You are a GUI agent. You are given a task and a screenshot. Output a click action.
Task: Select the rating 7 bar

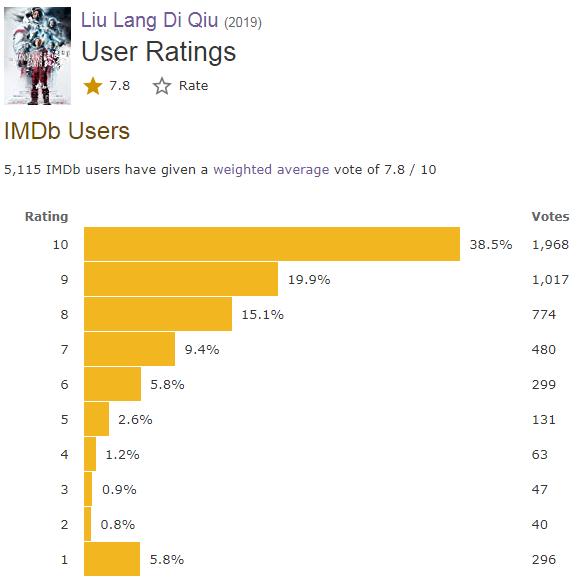click(130, 349)
